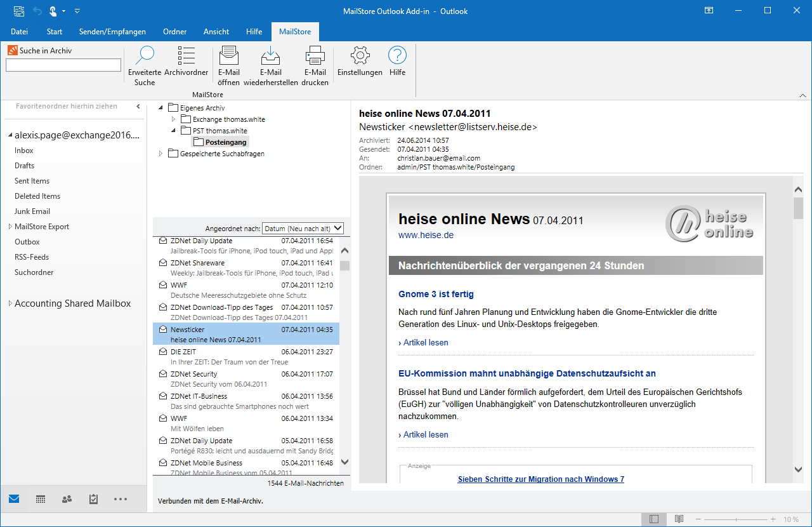This screenshot has height=527, width=812.
Task: Expand Gespeicherte Suchabfragen in the tree
Action: click(160, 153)
